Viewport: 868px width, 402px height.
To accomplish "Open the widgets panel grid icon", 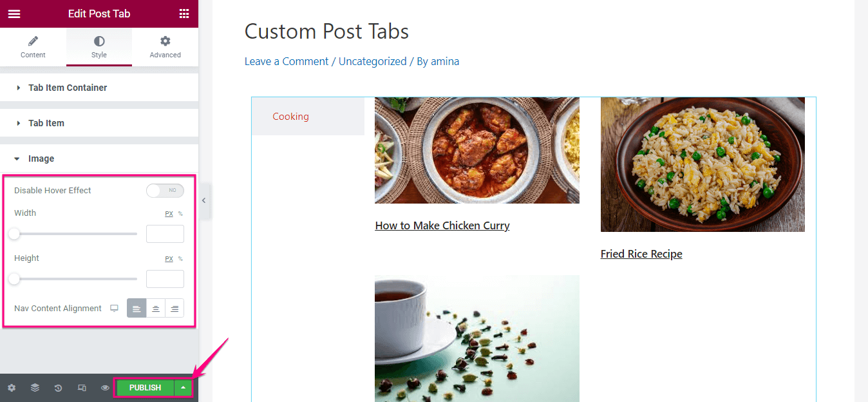I will (x=185, y=13).
